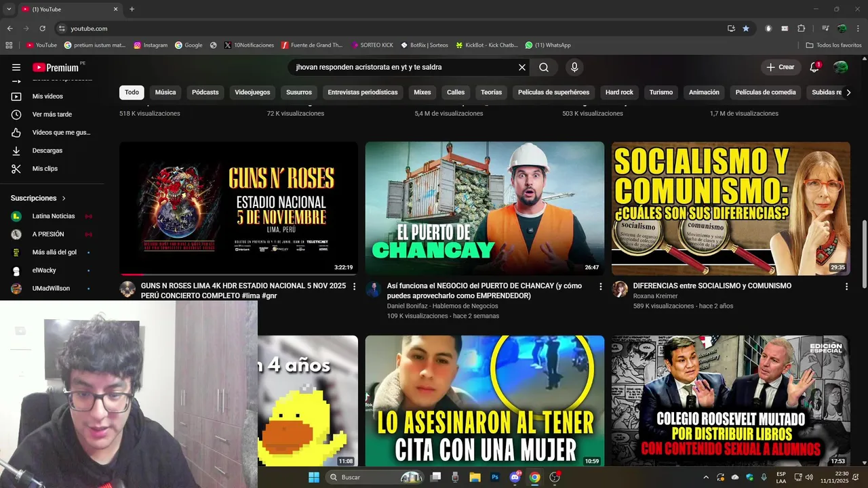
Task: Select the Películas de comedia chip
Action: point(766,92)
